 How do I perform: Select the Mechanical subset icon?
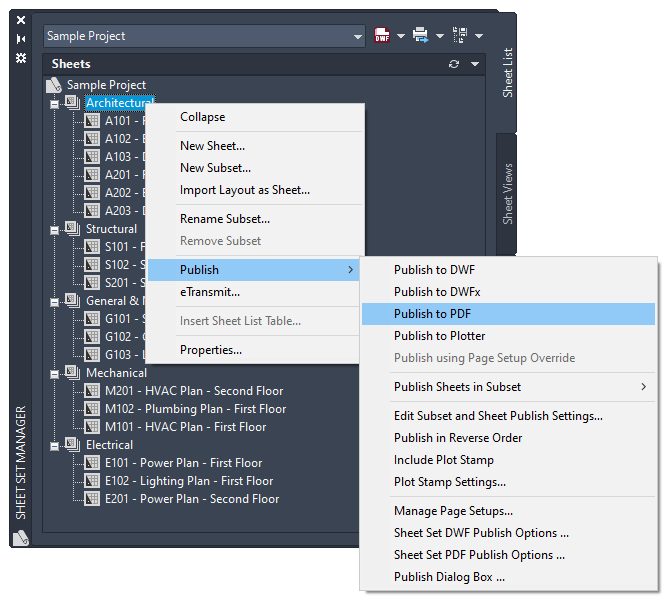(72, 372)
